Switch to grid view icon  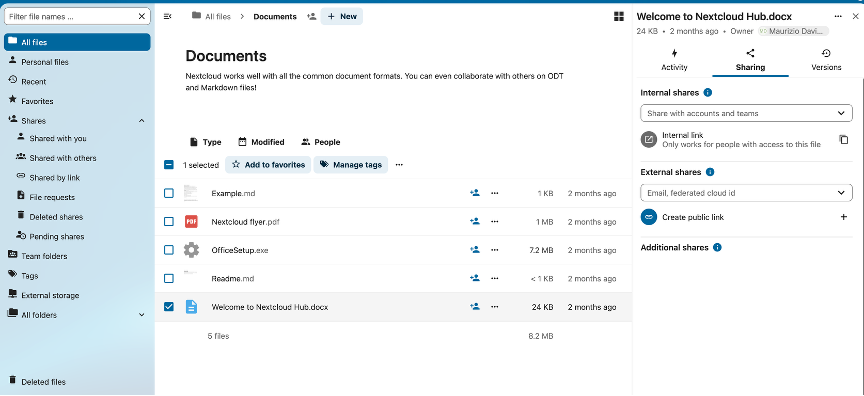[x=619, y=17]
